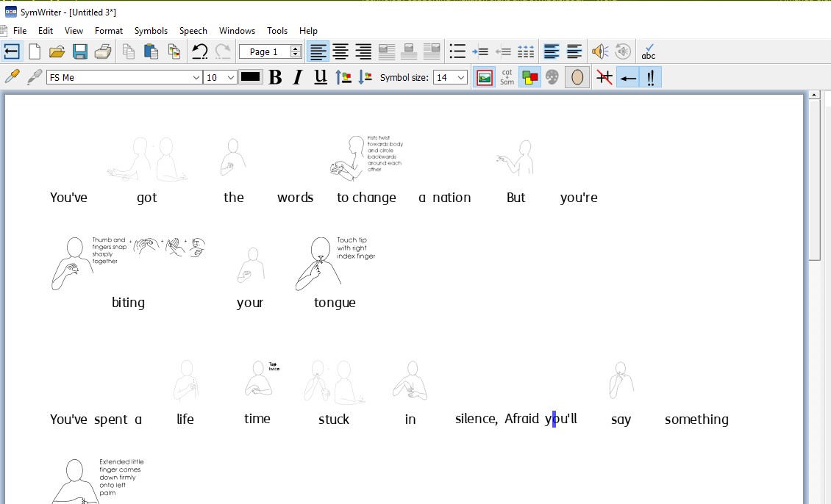The image size is (831, 504).
Task: Open the FS Me font dropdown
Action: [x=196, y=78]
